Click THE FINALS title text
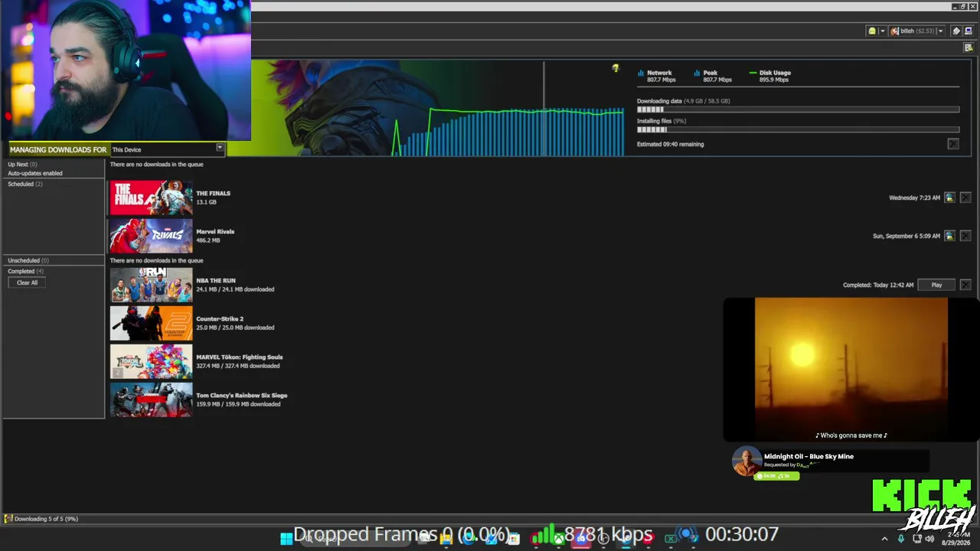The height and width of the screenshot is (551, 980). [x=213, y=194]
